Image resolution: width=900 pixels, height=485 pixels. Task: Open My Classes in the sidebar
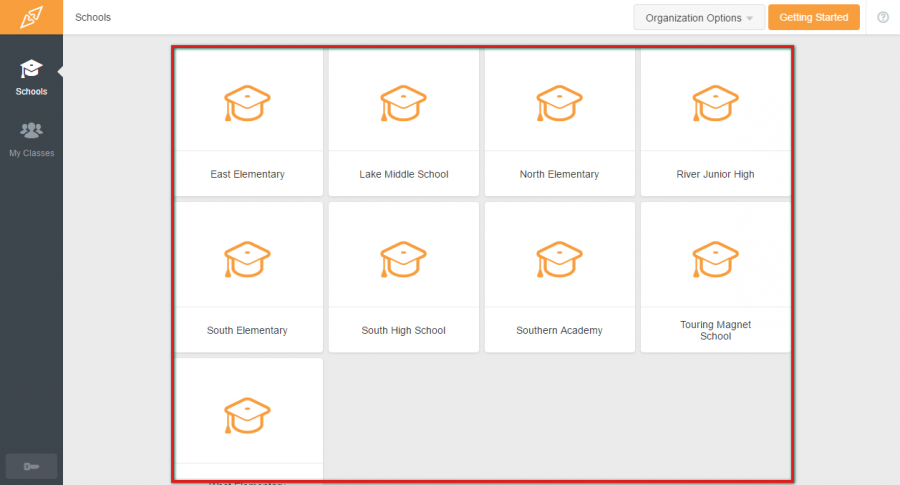click(31, 139)
